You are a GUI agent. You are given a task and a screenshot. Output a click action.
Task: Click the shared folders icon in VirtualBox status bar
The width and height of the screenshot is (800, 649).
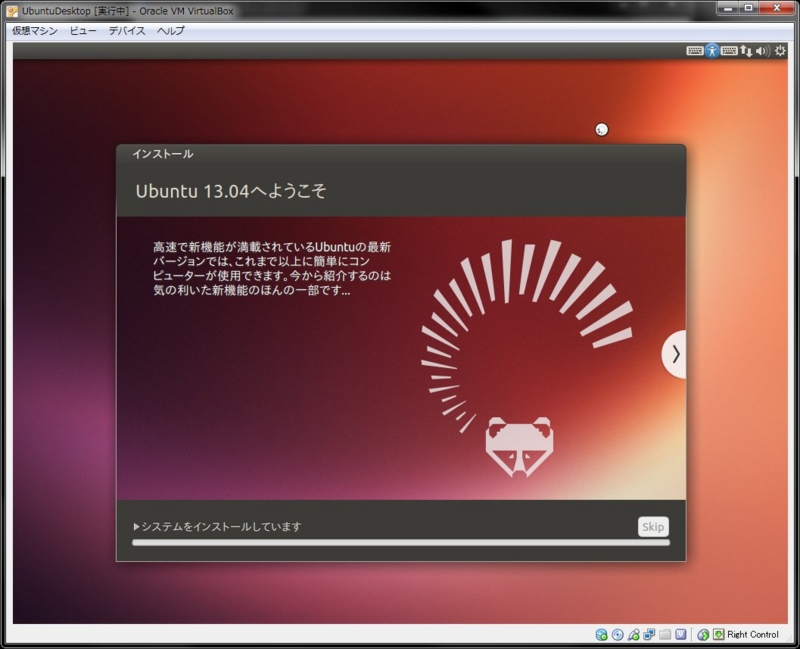(x=665, y=635)
